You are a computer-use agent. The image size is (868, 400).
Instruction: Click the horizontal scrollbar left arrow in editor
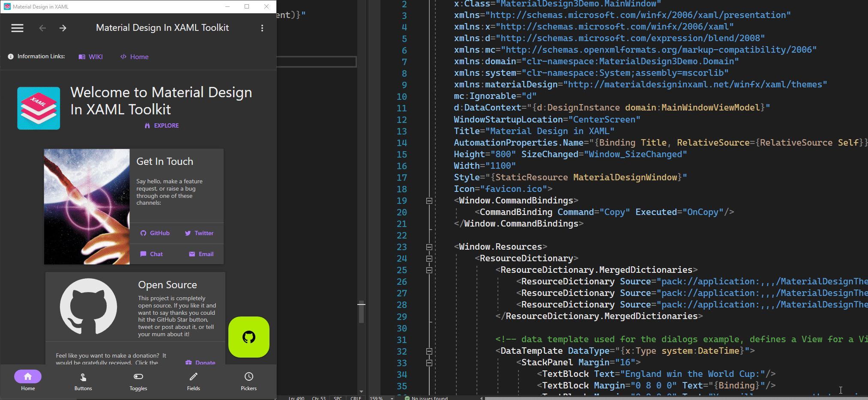pos(481,398)
